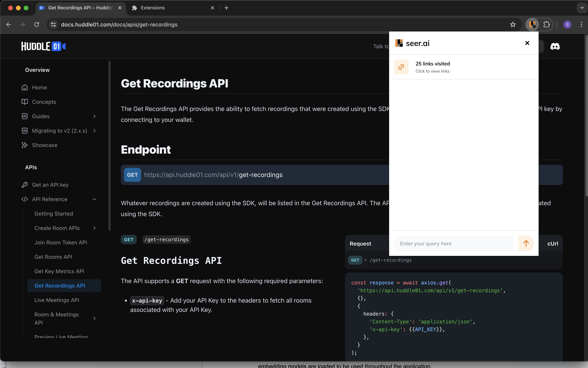The height and width of the screenshot is (368, 588).
Task: Open the Home sidebar link
Action: pos(39,87)
